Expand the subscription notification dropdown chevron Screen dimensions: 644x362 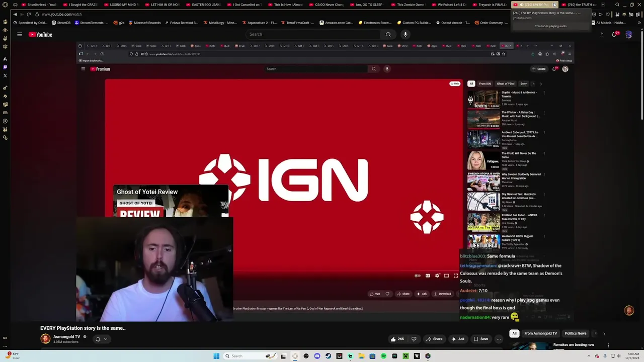(x=105, y=339)
